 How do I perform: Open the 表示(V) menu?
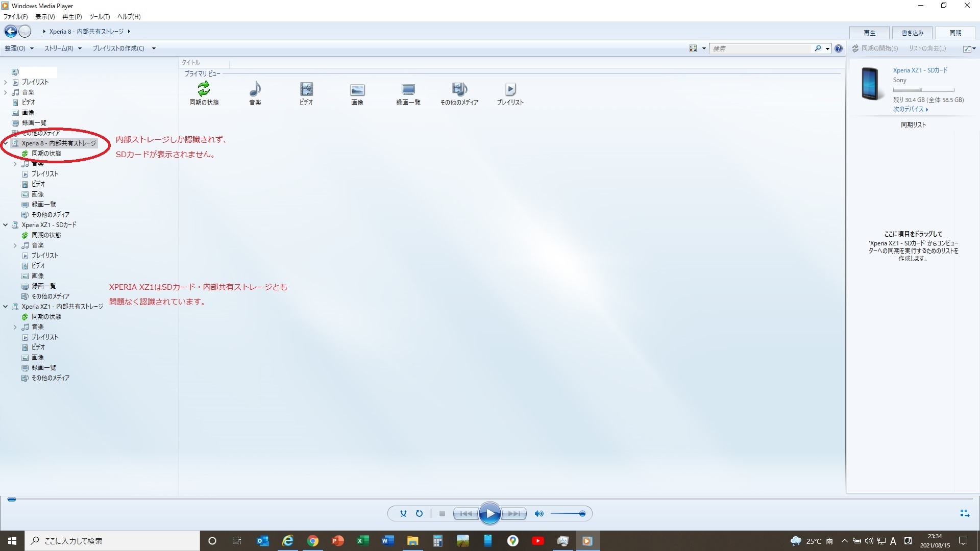(45, 17)
